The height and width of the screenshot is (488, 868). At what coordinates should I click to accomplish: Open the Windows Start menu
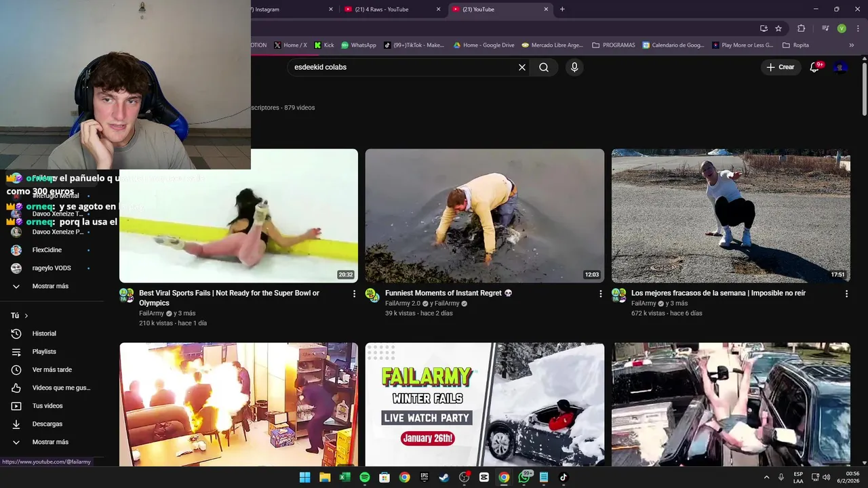[305, 477]
